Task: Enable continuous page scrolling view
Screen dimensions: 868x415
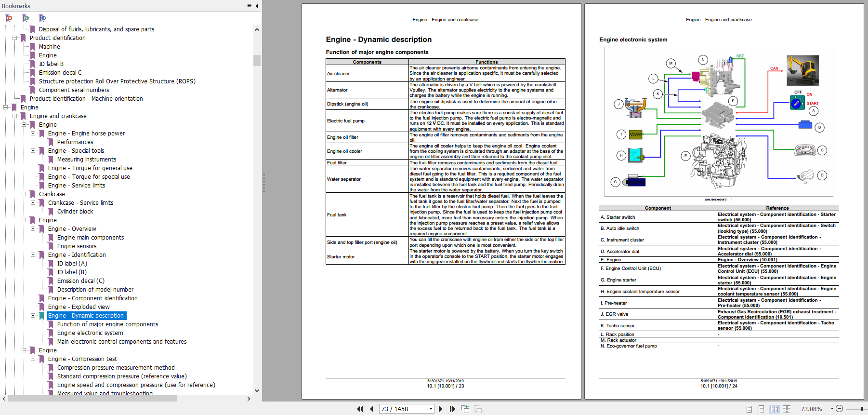Action: (x=761, y=409)
